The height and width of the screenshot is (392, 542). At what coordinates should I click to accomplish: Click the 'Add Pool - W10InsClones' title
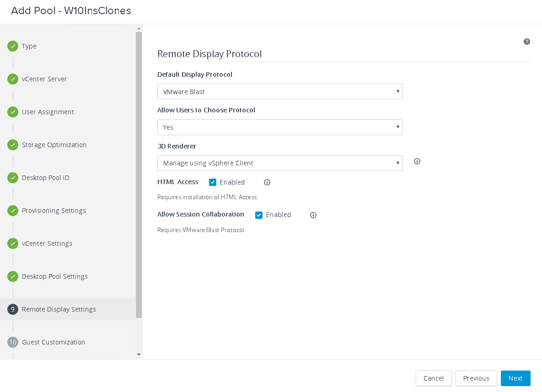(71, 11)
